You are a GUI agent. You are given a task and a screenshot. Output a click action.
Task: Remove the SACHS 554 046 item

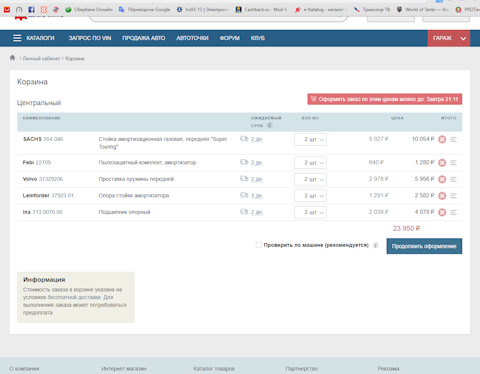tap(442, 139)
